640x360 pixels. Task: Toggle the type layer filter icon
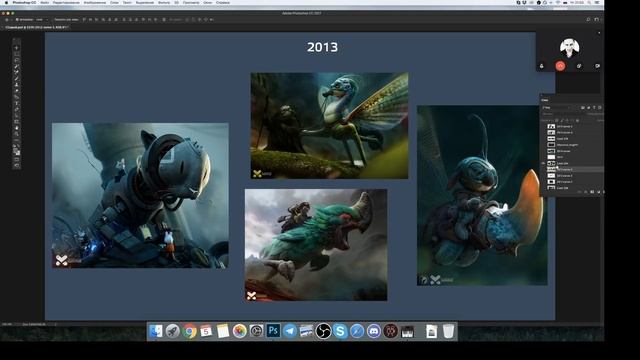594,107
